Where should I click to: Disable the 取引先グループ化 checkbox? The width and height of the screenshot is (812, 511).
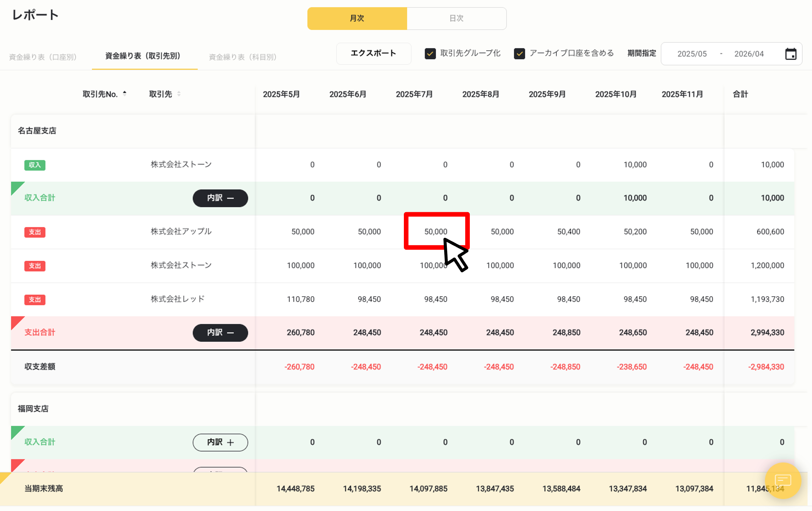pos(430,53)
